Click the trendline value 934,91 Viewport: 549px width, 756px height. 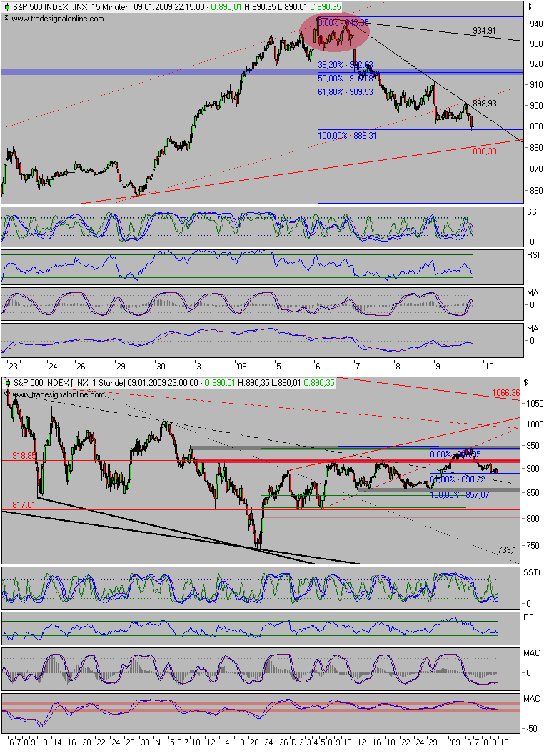click(484, 31)
